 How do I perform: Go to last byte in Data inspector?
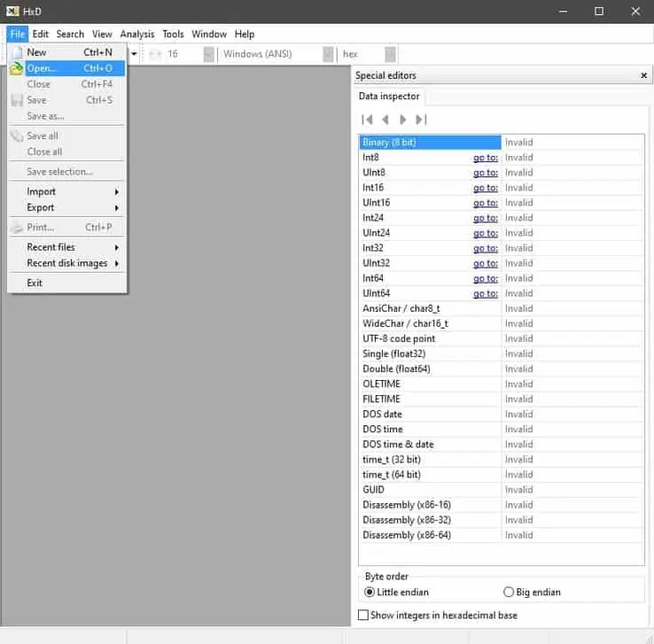click(x=421, y=120)
